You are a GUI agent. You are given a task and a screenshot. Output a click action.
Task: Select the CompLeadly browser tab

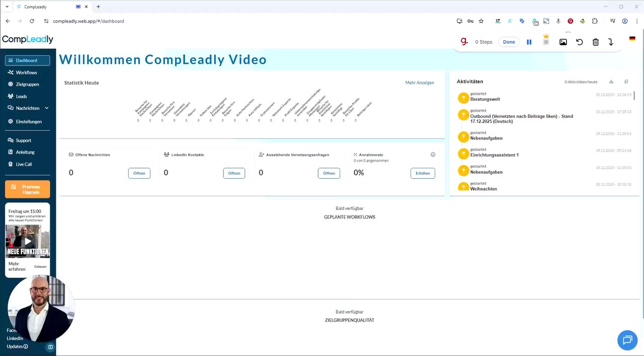pyautogui.click(x=53, y=7)
